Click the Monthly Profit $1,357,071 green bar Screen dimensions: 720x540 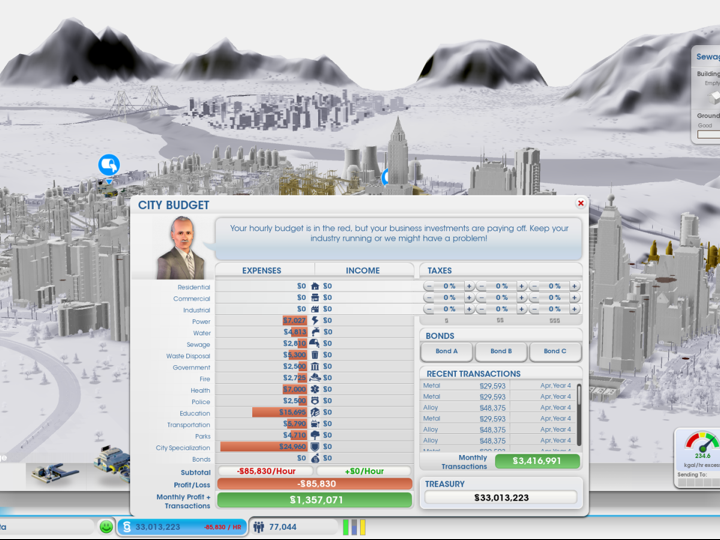point(315,500)
